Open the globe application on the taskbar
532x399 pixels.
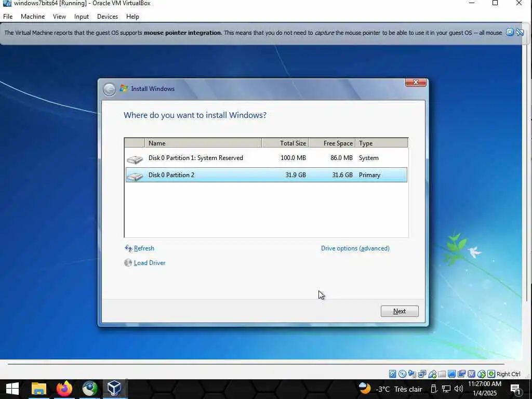(x=89, y=389)
